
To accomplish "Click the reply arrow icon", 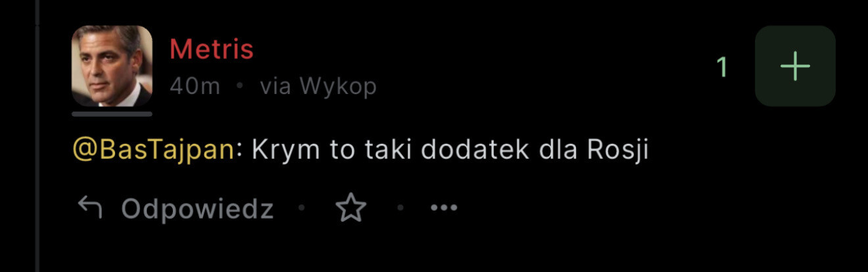I will (90, 208).
